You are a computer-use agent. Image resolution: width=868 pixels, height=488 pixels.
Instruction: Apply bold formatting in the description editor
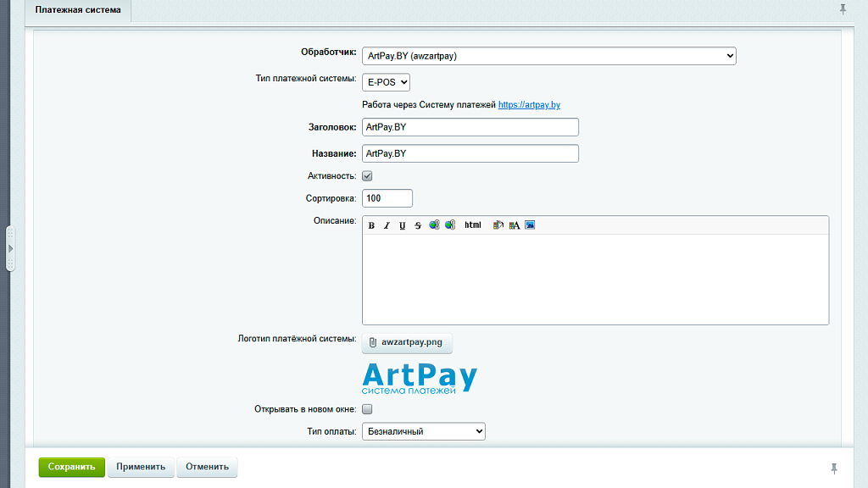371,225
